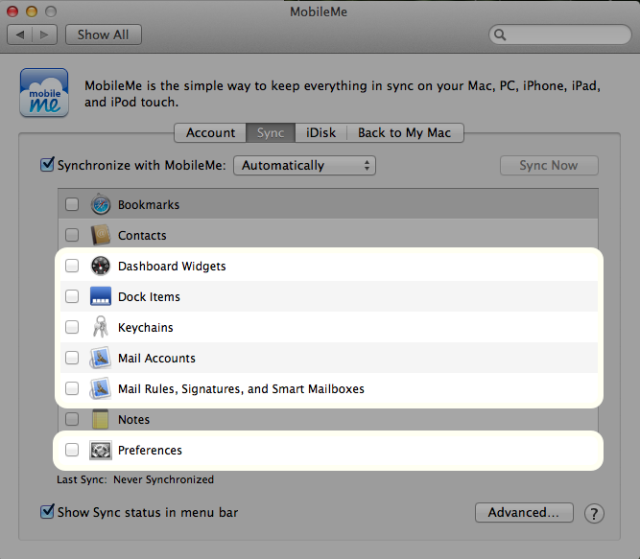Uncheck Synchronize with MobileMe

(x=47, y=165)
